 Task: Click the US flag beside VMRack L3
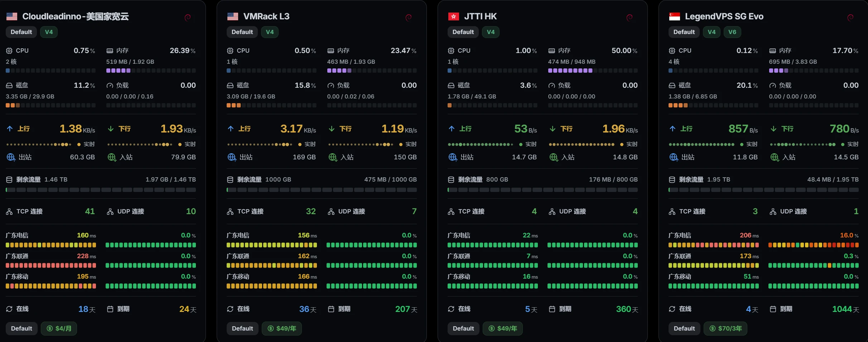[x=233, y=16]
